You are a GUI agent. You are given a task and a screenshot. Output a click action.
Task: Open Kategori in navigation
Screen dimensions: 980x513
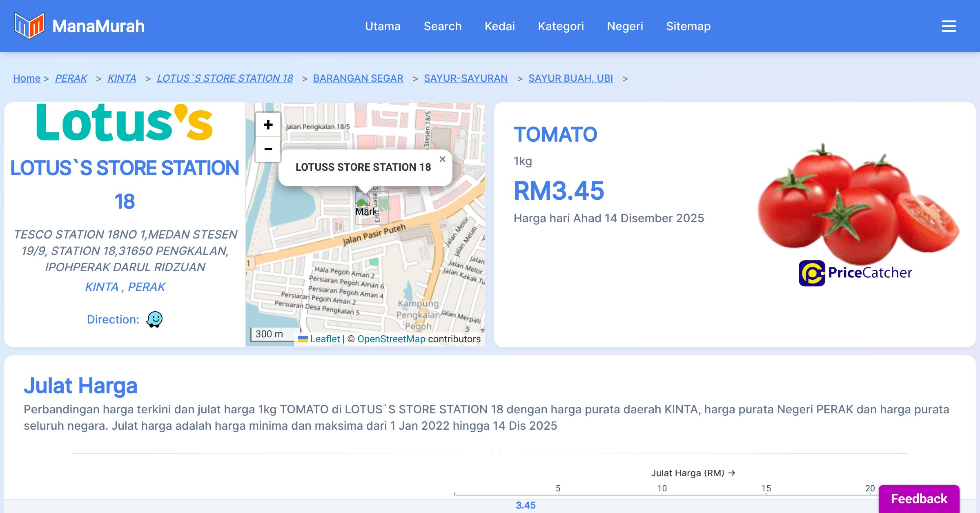pos(561,26)
